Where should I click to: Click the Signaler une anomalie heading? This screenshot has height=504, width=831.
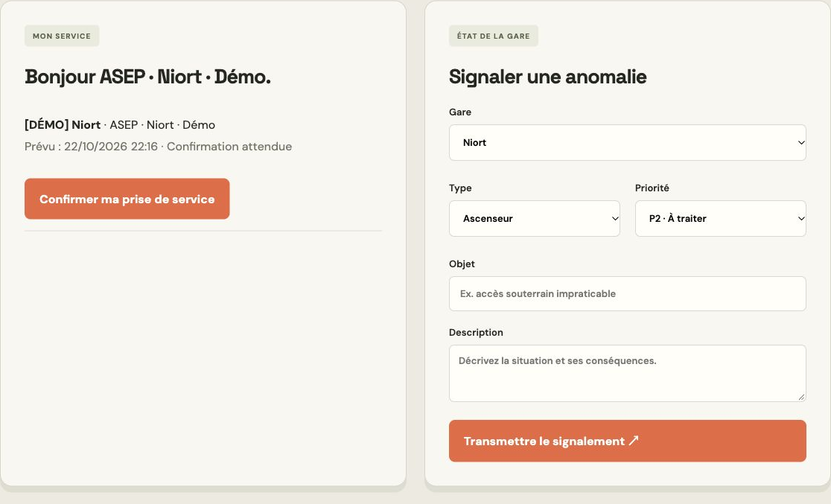point(547,77)
